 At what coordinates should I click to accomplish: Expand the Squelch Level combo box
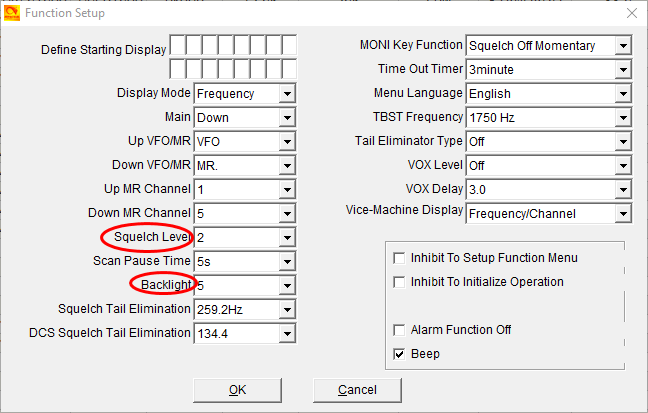[287, 238]
